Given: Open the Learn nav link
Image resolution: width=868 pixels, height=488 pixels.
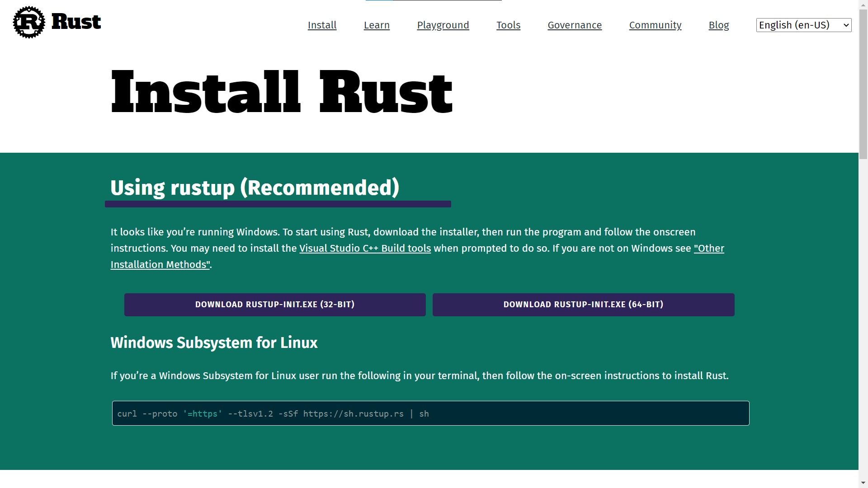Looking at the screenshot, I should (377, 25).
